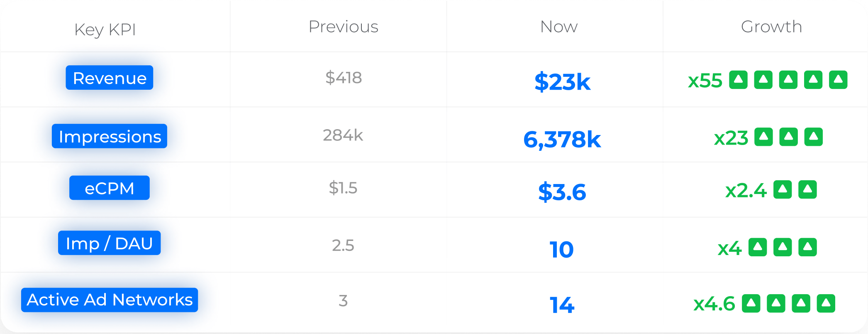Click the first green arrow icon beside x4.6

751,303
